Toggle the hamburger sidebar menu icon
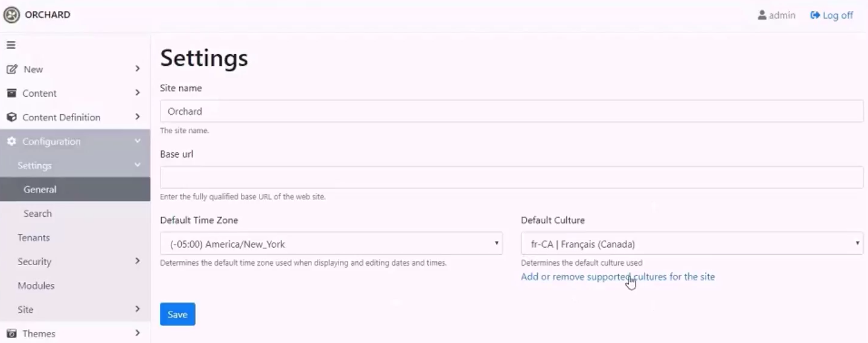868x343 pixels. tap(11, 45)
